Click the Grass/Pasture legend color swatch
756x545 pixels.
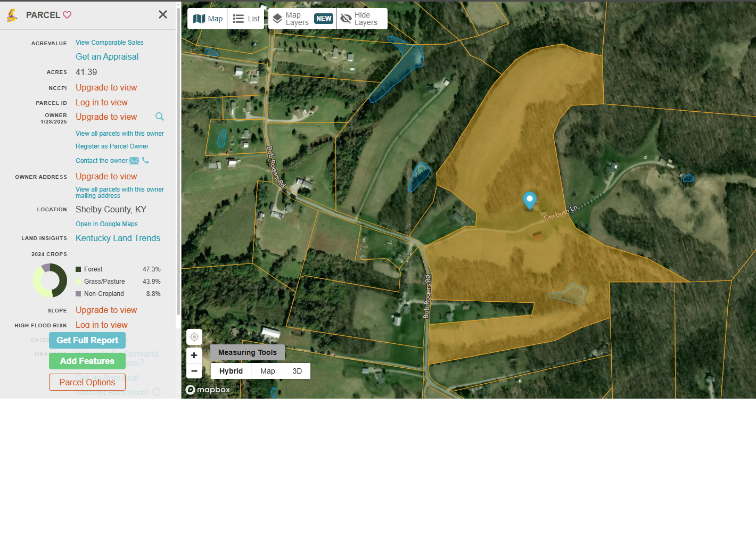coord(78,282)
